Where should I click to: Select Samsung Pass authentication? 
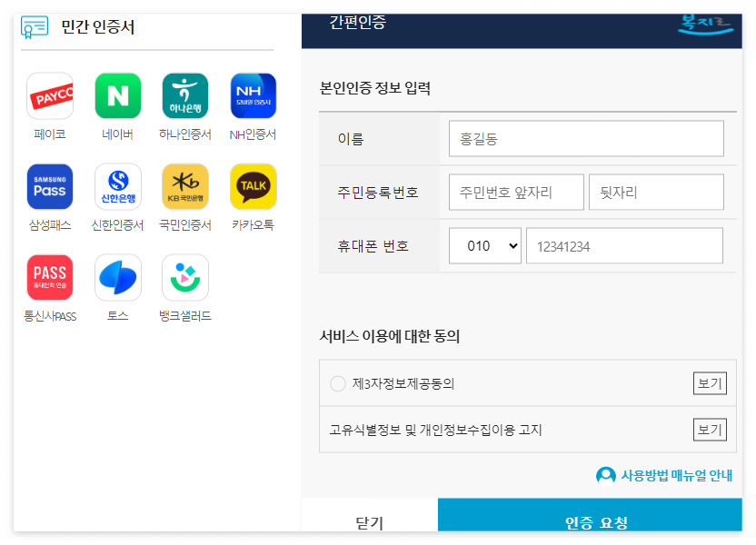click(x=50, y=186)
